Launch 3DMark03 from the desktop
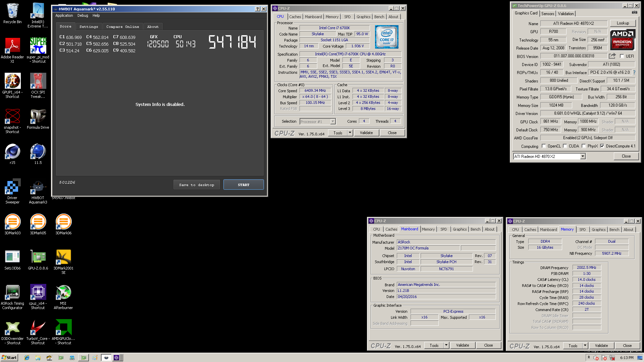 tap(12, 224)
